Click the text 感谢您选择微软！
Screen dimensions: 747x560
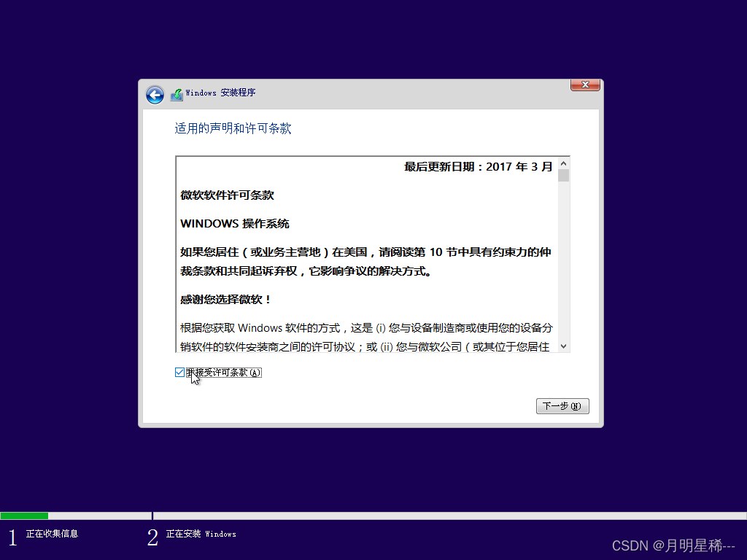[226, 300]
